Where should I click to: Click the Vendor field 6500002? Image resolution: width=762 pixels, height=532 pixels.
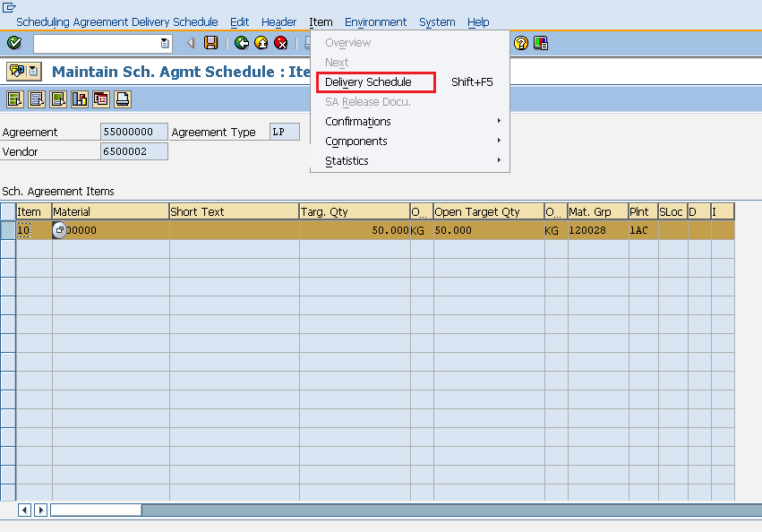[134, 151]
